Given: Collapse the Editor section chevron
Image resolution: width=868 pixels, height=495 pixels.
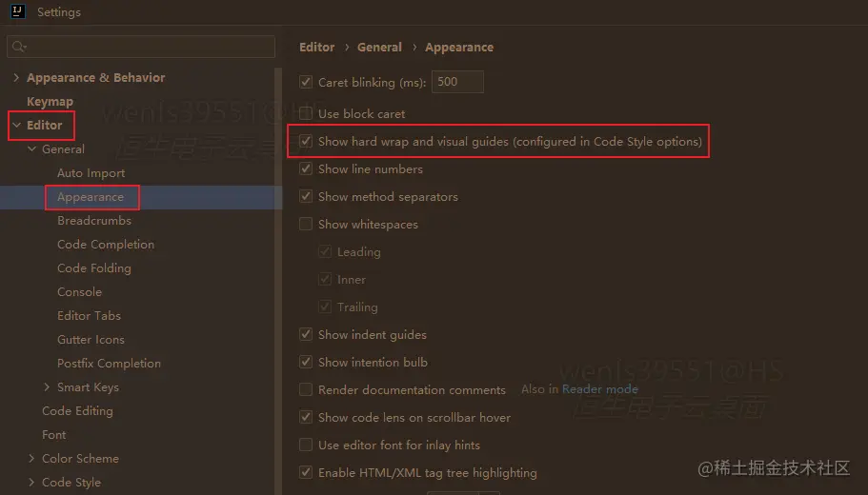Looking at the screenshot, I should [x=16, y=125].
